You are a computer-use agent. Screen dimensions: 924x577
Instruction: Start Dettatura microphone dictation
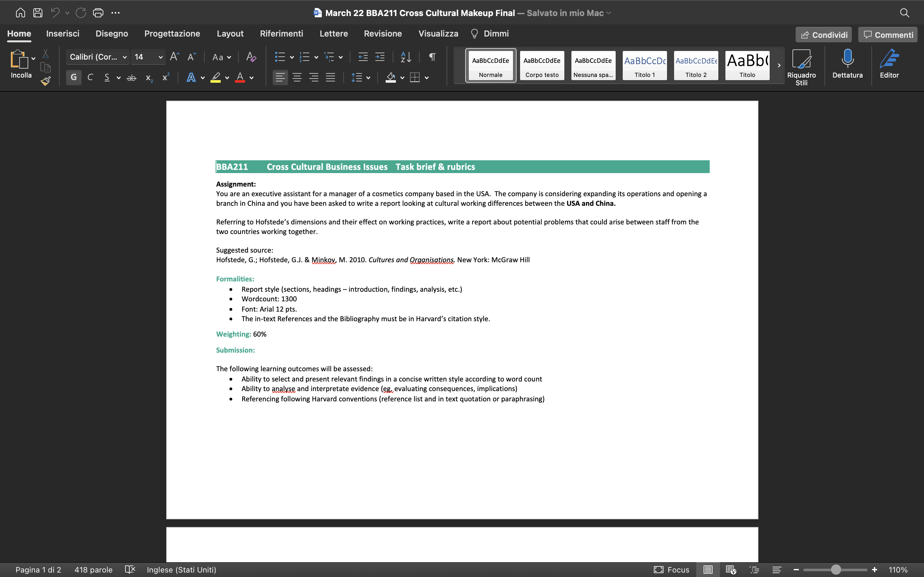(x=847, y=64)
